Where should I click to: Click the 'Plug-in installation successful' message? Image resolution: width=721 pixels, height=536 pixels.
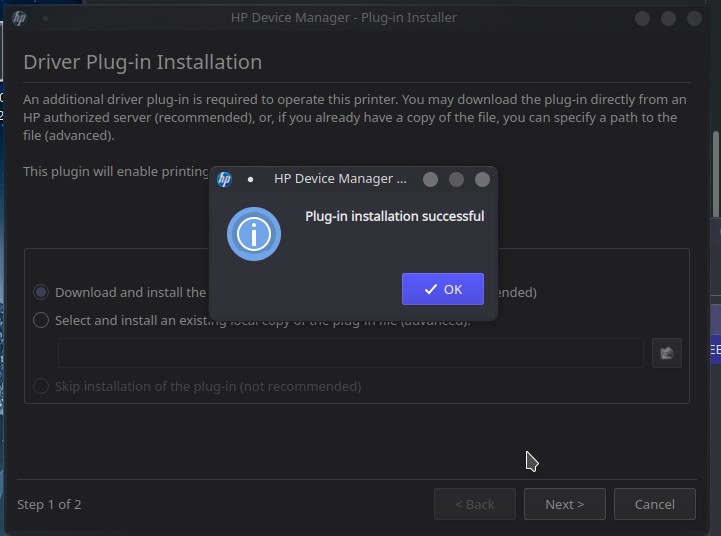pos(395,217)
